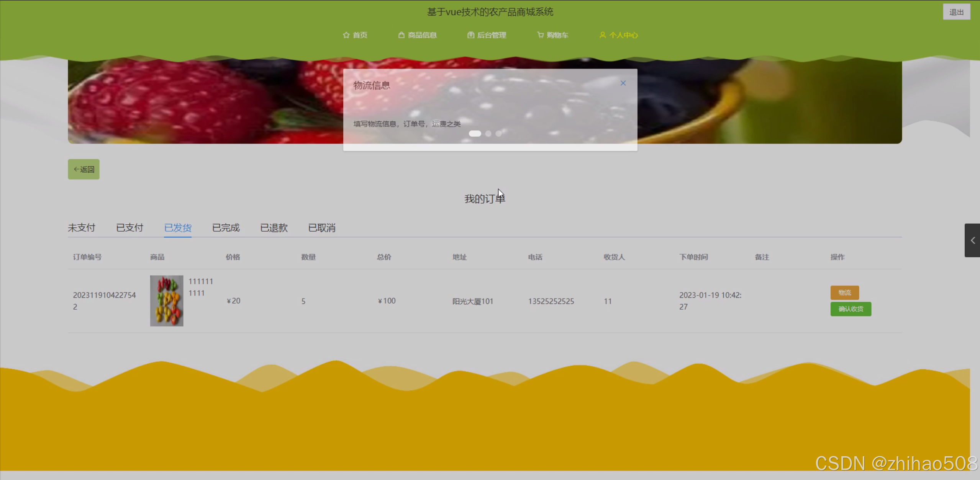Jump to the third carousel slide dot

click(x=498, y=133)
